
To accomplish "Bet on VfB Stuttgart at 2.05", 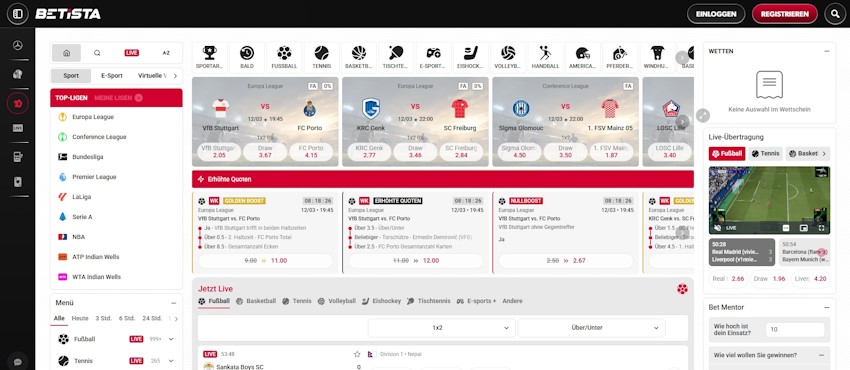I will pos(219,152).
